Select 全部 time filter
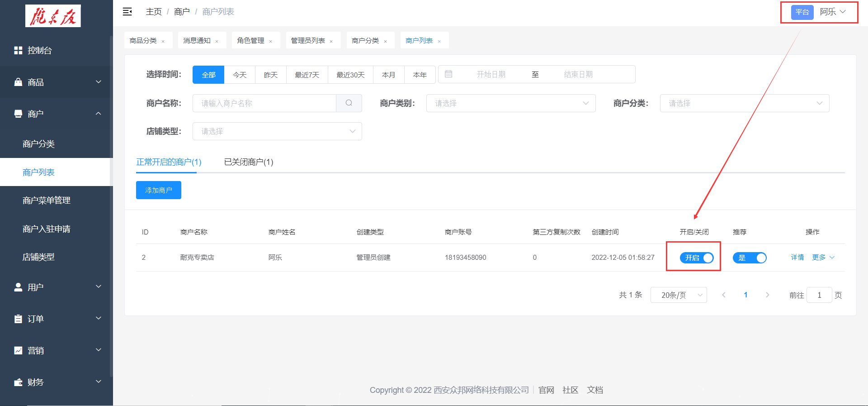The height and width of the screenshot is (406, 868). point(208,75)
